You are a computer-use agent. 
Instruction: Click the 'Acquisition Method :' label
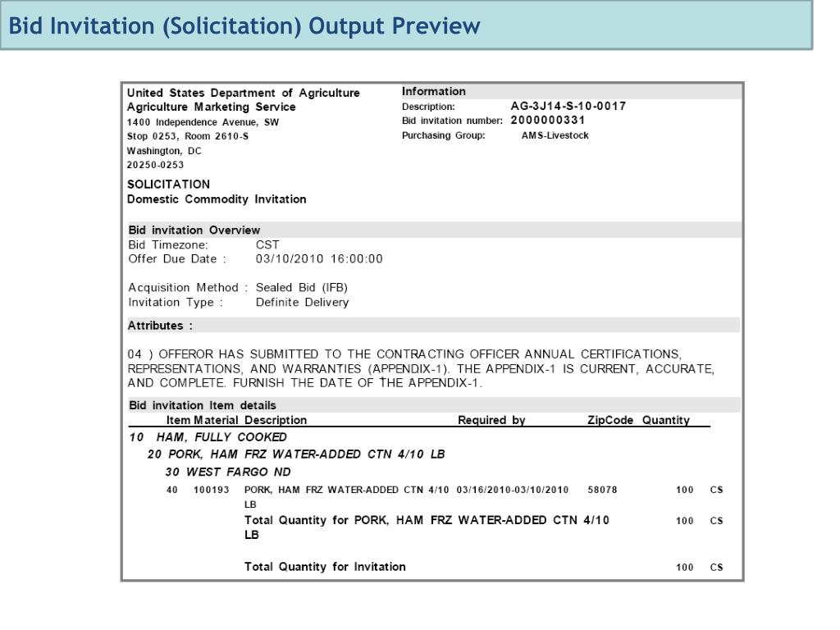(188, 288)
